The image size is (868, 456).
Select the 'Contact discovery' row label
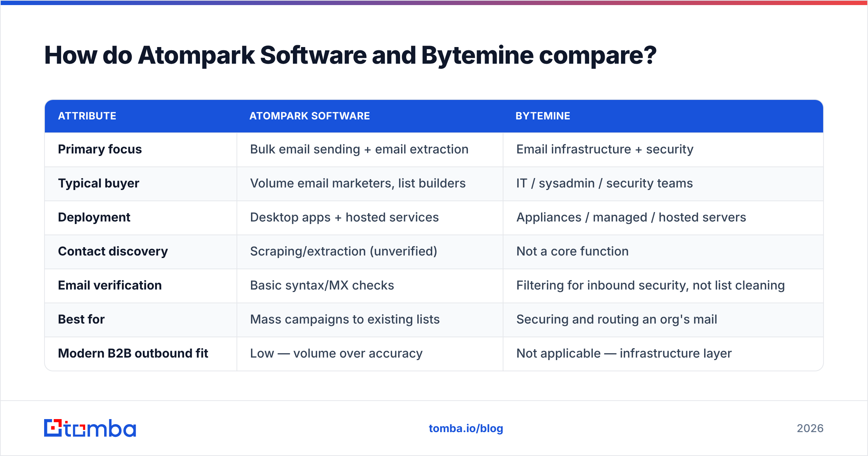(113, 251)
